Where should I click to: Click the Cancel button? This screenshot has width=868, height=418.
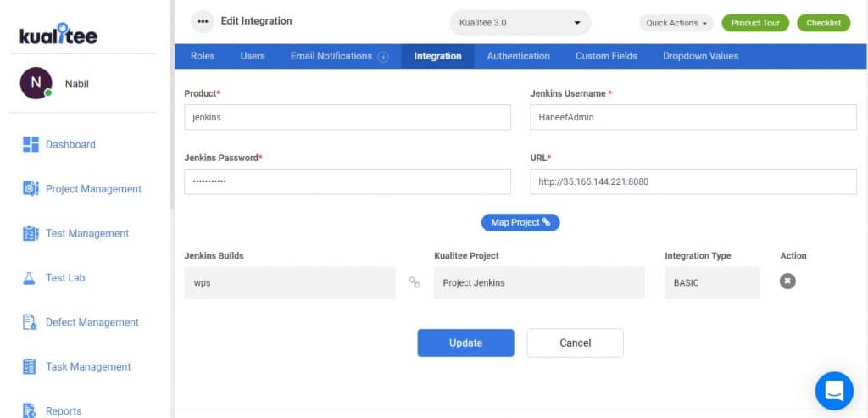(576, 343)
